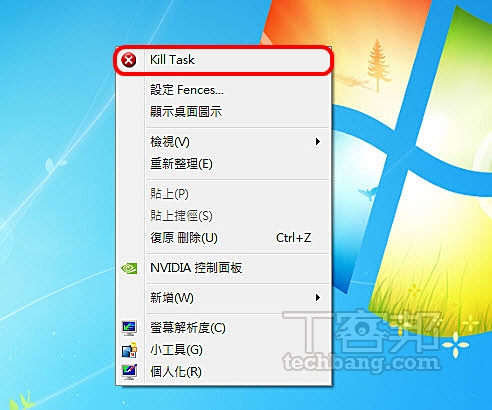Open 設定 Fences... settings

[x=223, y=90]
